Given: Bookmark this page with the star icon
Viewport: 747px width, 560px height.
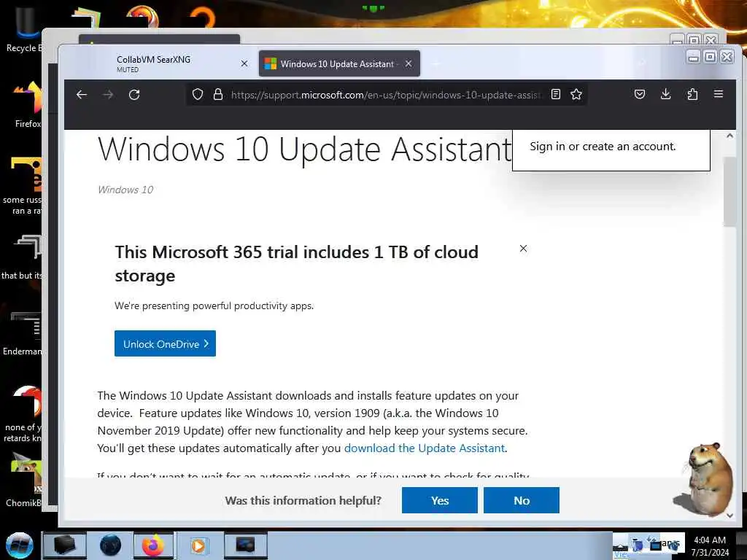Looking at the screenshot, I should click(576, 94).
